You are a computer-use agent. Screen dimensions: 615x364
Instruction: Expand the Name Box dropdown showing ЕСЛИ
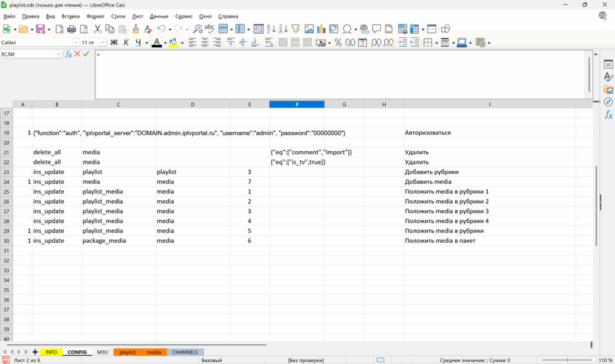click(x=59, y=54)
